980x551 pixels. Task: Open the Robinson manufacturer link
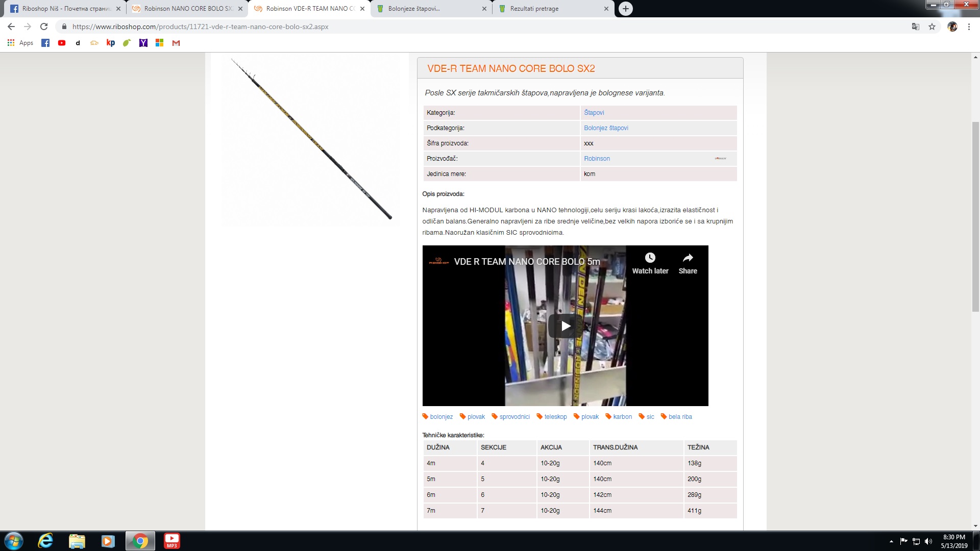(x=597, y=159)
